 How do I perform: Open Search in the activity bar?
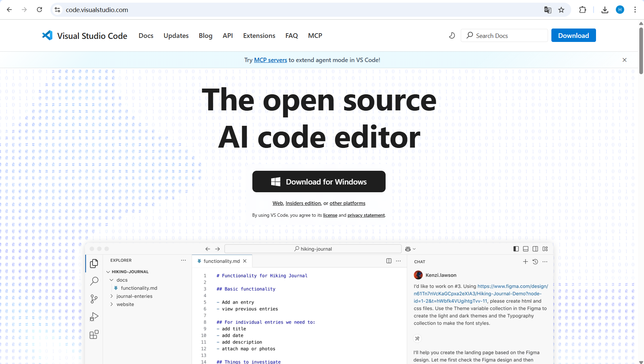pos(94,281)
